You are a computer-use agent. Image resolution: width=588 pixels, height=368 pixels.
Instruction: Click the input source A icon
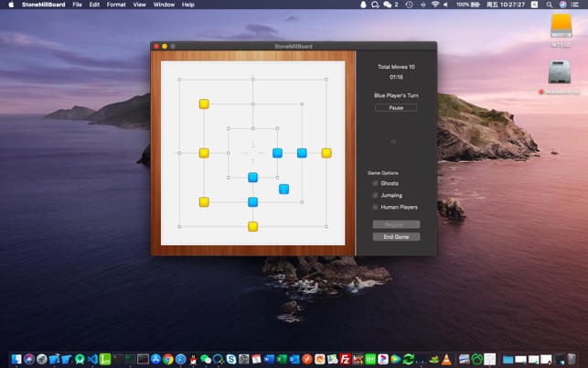tap(534, 5)
